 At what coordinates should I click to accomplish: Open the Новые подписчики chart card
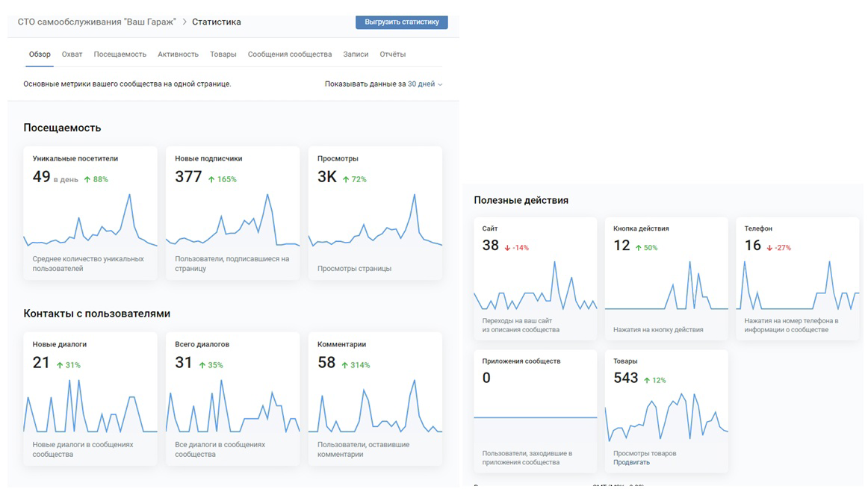232,213
